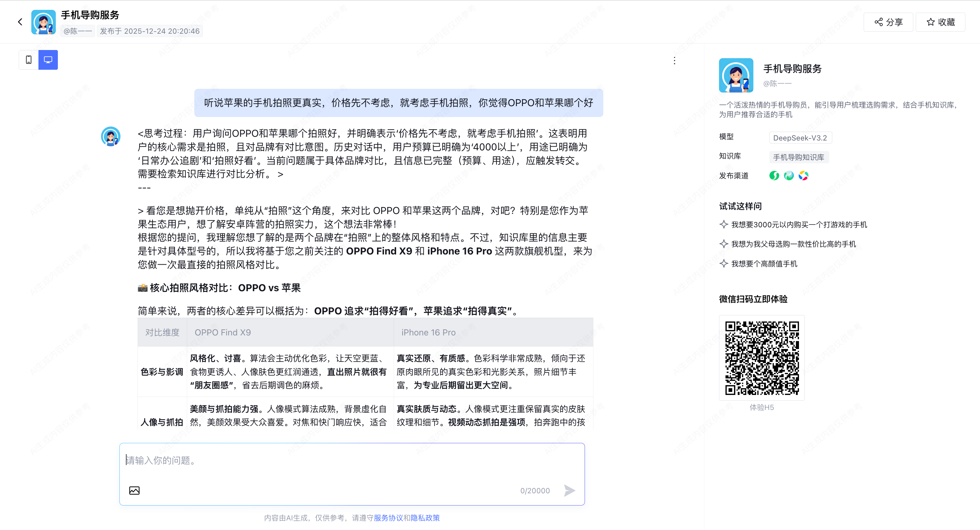This screenshot has height=530, width=980.
Task: Click the assistant avatar beside the reply
Action: coord(111,136)
